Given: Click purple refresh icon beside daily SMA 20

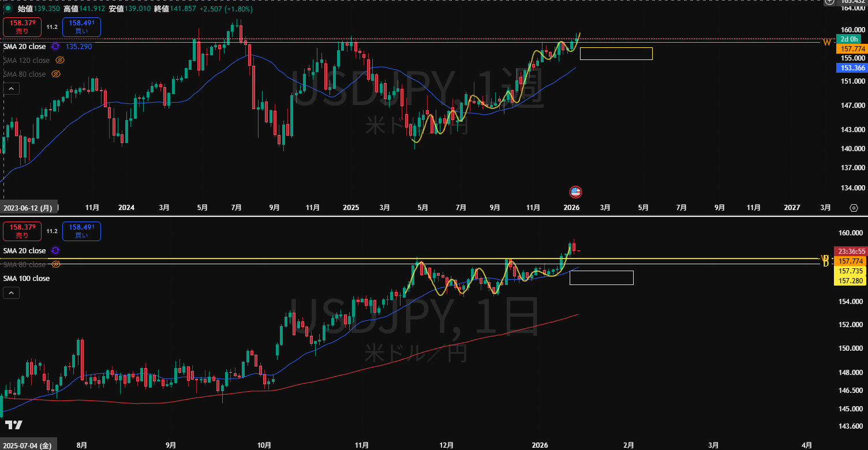Looking at the screenshot, I should (x=55, y=251).
